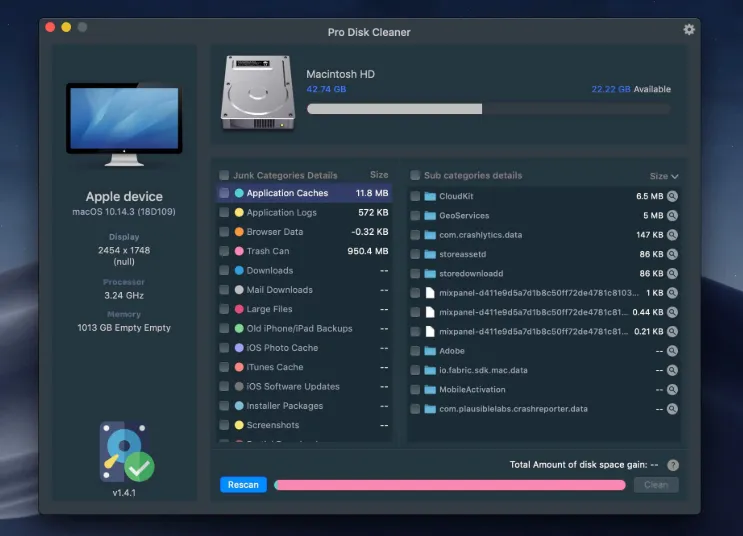The width and height of the screenshot is (743, 536).
Task: Reveal CloudKit folder with its magnifier icon
Action: pyautogui.click(x=672, y=196)
